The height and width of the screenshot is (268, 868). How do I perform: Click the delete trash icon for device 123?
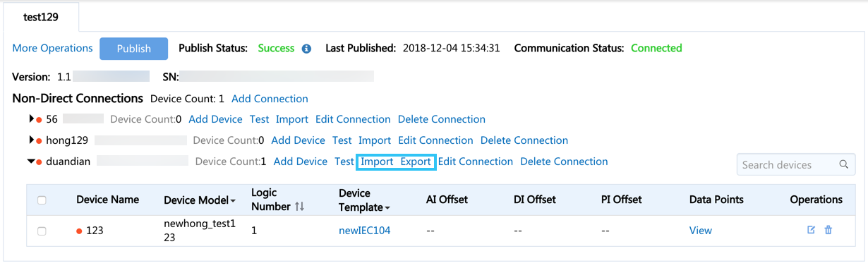point(828,230)
